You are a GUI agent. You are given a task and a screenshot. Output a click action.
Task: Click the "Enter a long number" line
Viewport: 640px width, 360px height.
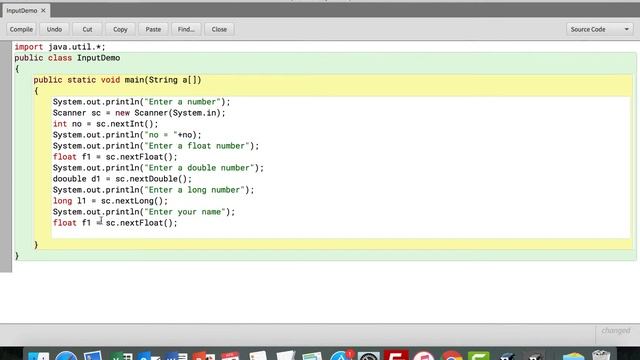click(153, 190)
